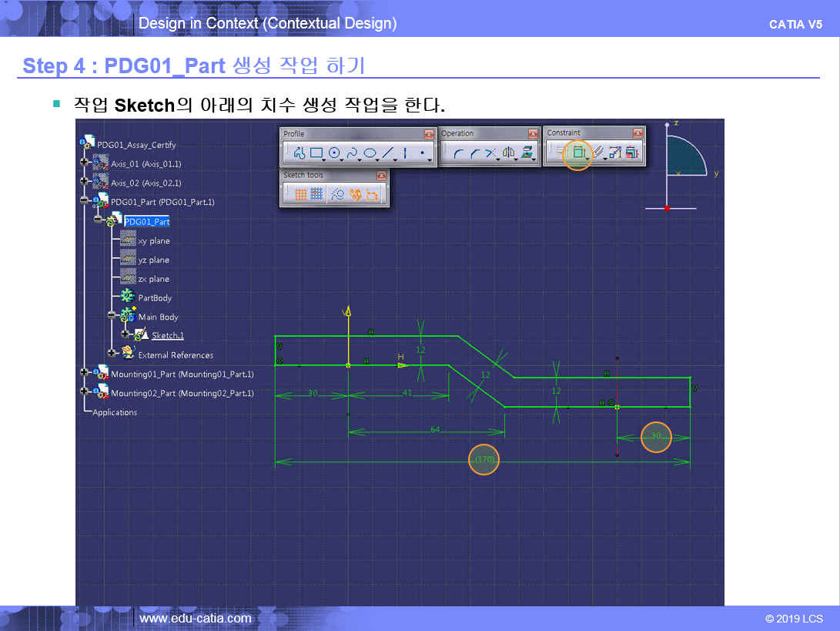Image resolution: width=840 pixels, height=631 pixels.
Task: Click the highlighted Constraint tool
Action: click(578, 153)
